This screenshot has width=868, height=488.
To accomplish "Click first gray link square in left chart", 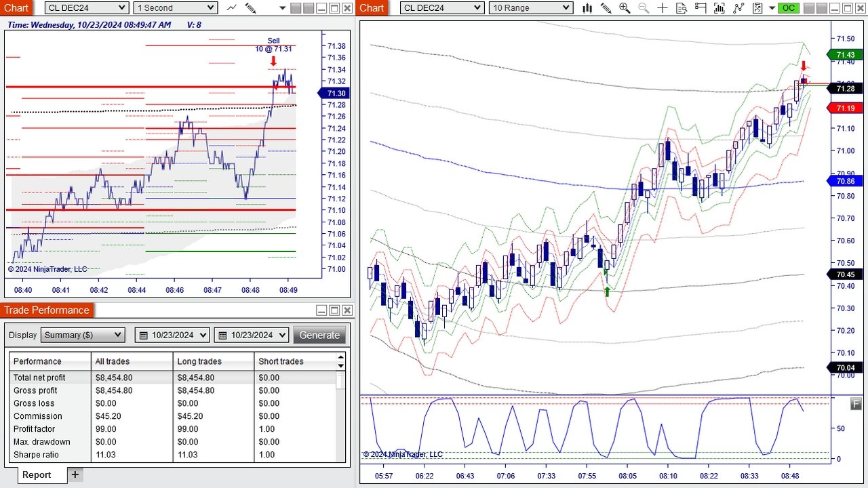I will (x=295, y=8).
